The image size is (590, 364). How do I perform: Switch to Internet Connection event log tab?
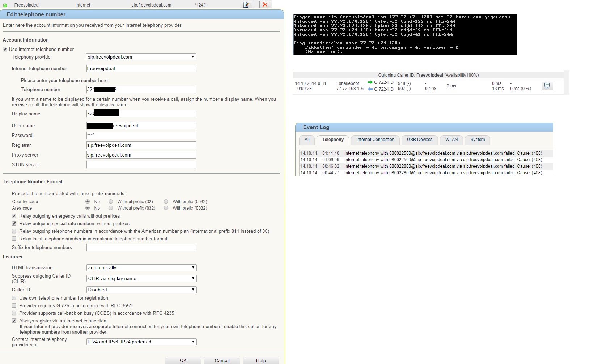(x=375, y=140)
